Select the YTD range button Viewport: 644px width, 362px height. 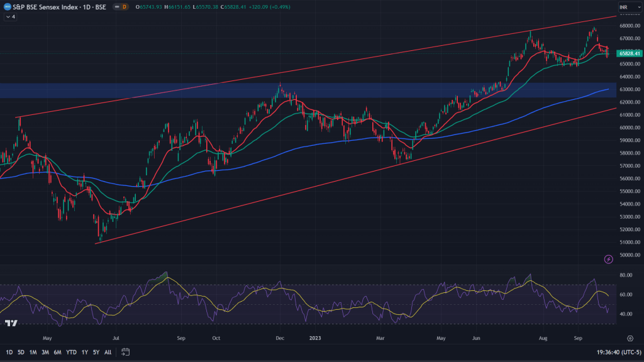71,352
